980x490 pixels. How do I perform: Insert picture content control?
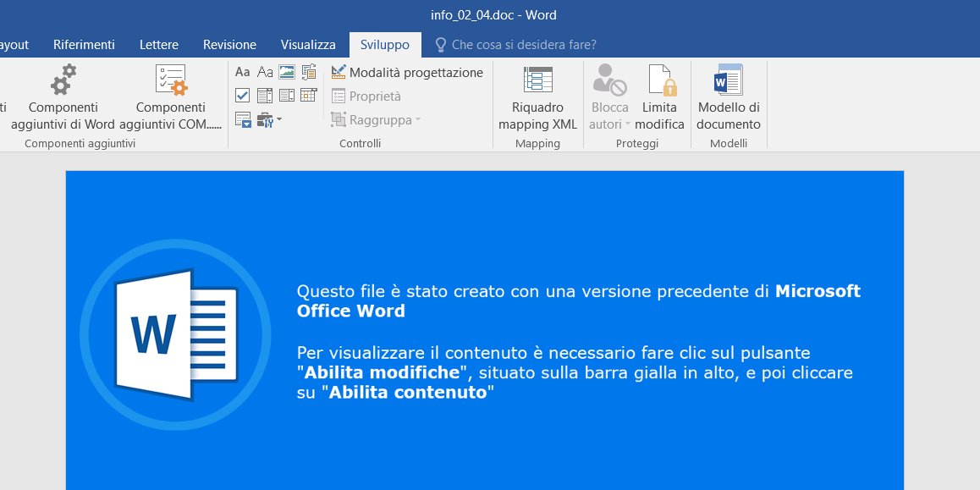(287, 72)
